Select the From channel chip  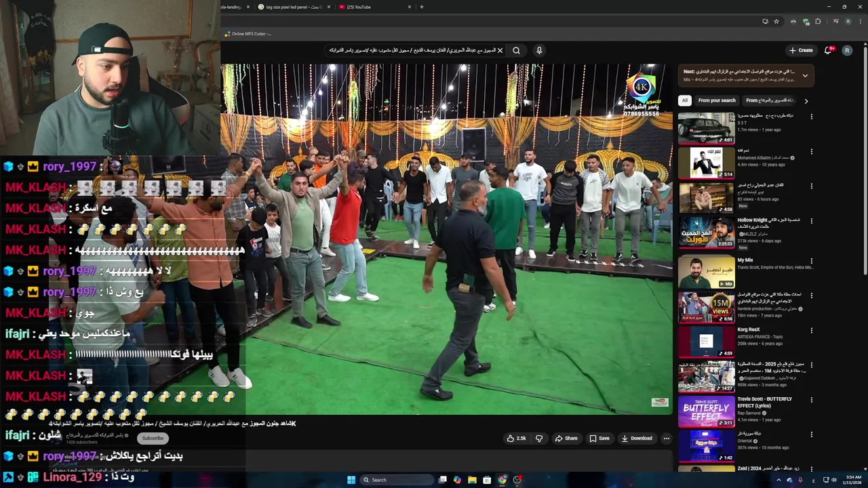(770, 100)
